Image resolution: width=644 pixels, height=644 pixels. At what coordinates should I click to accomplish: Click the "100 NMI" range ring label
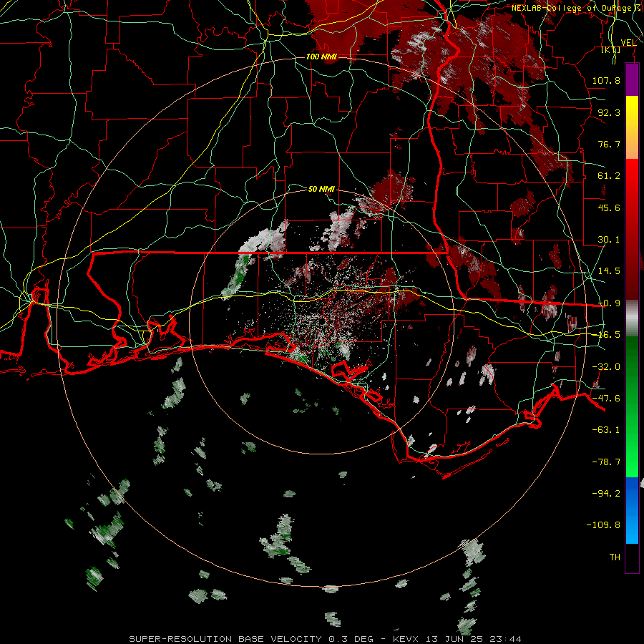click(x=321, y=57)
